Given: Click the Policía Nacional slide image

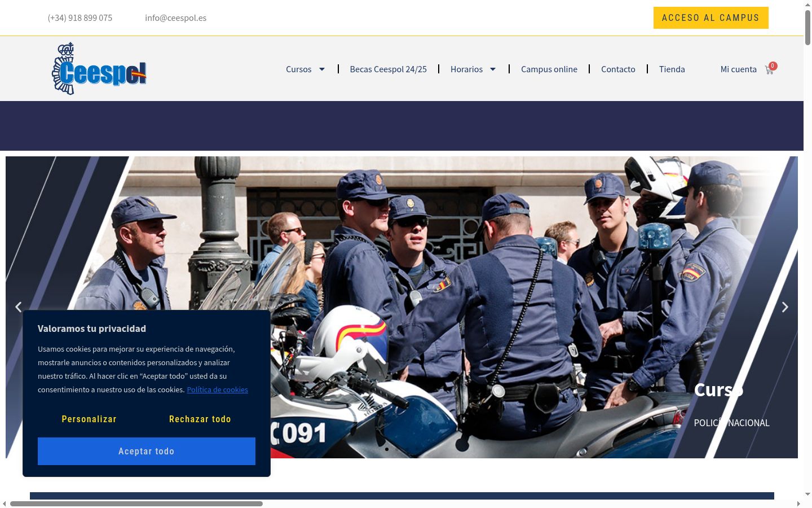Looking at the screenshot, I should point(401,307).
